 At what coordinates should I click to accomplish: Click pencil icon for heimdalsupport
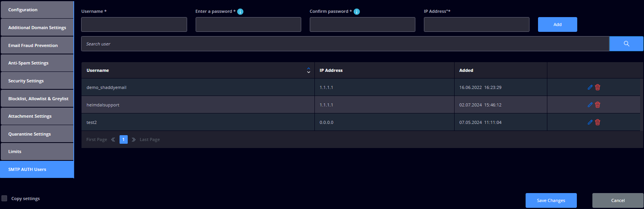coord(590,105)
